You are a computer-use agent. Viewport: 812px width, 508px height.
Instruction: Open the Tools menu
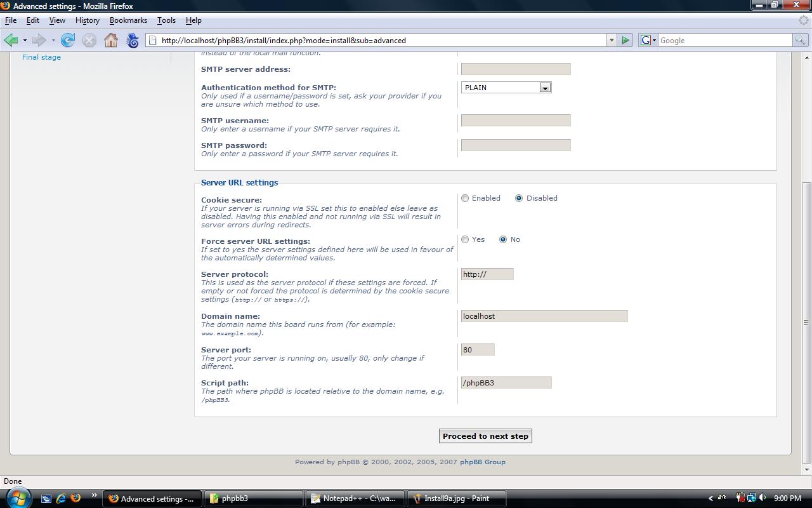(166, 20)
